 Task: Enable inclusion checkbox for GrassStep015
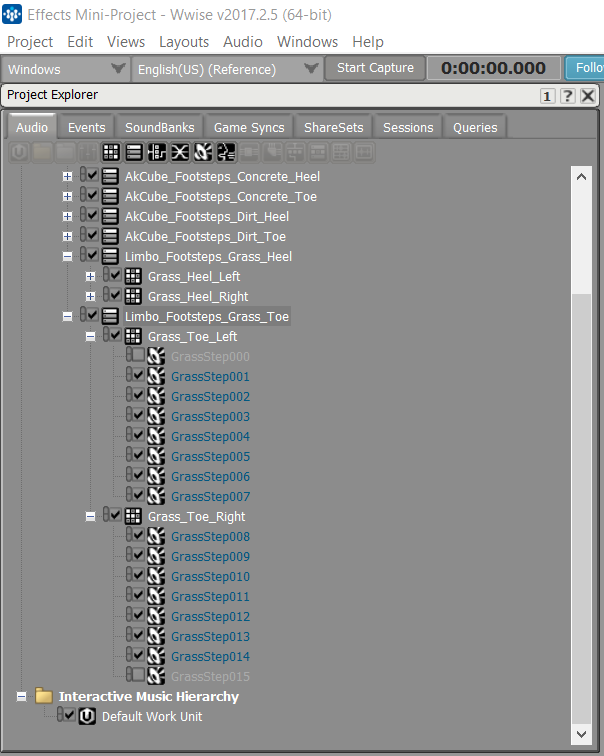pos(139,675)
